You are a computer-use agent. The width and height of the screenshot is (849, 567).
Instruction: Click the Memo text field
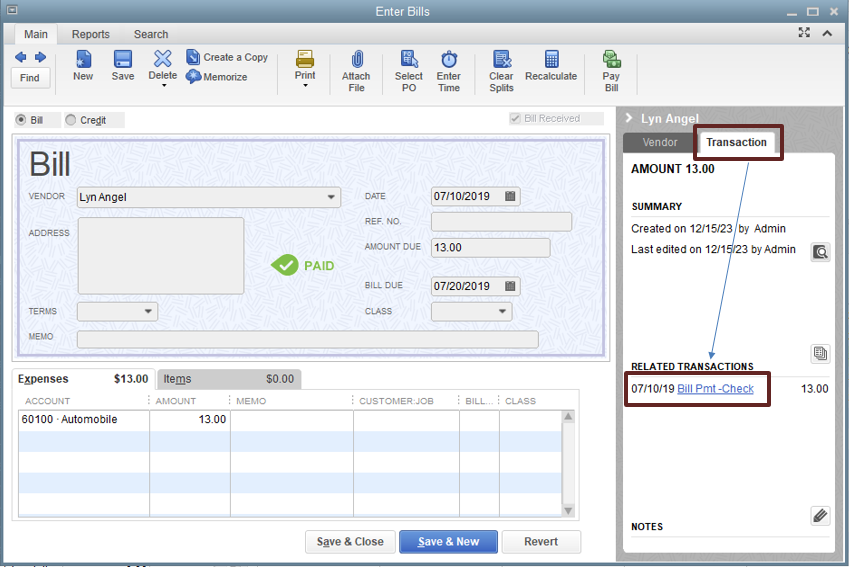(308, 340)
